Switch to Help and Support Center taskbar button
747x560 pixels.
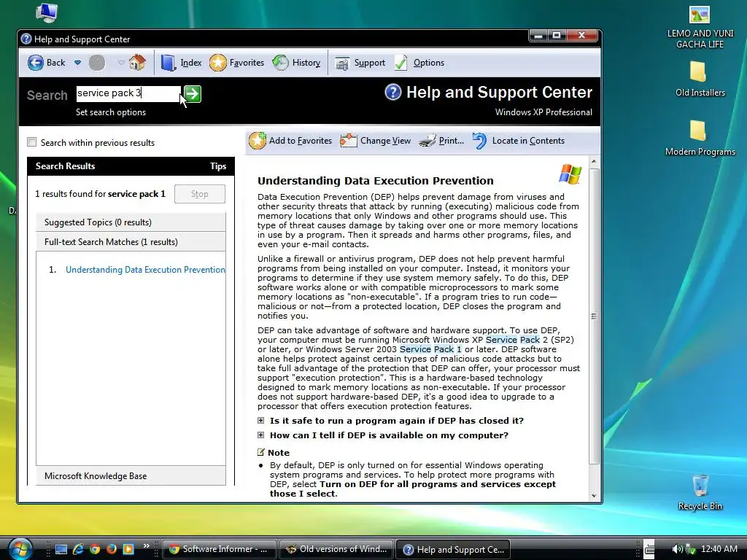[x=453, y=549]
